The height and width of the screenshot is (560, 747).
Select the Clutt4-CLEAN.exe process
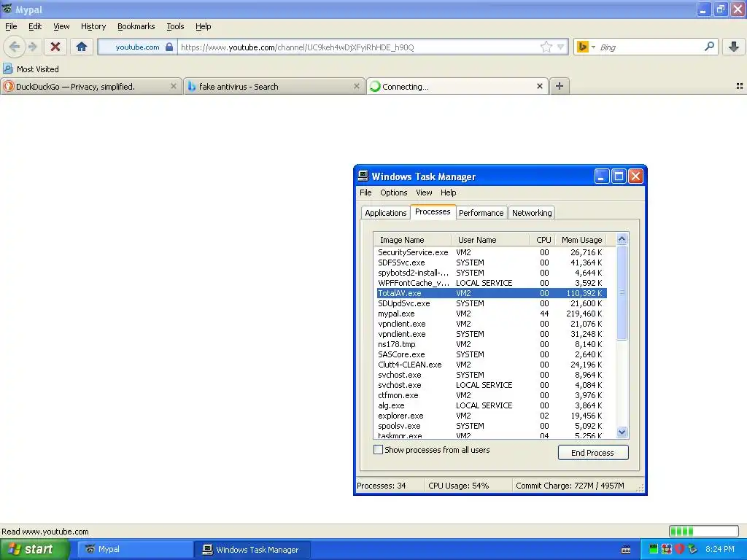[x=492, y=365]
